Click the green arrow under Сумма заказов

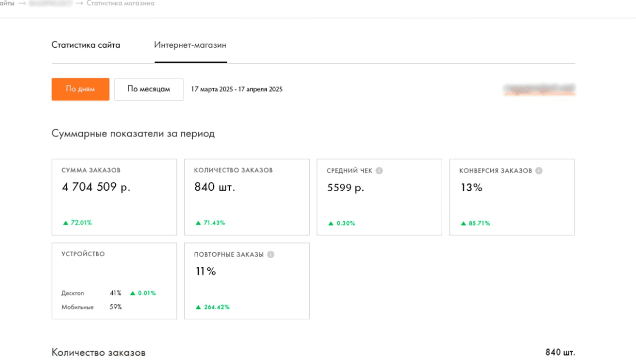tap(66, 223)
